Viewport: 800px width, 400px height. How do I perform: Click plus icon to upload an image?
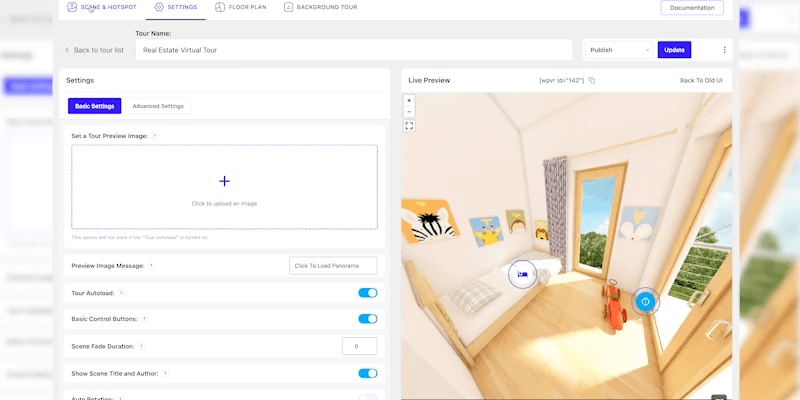[x=224, y=181]
